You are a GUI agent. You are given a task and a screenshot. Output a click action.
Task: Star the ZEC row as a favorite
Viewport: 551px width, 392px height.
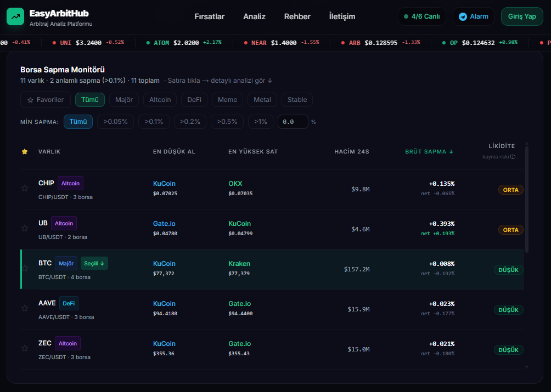25,348
